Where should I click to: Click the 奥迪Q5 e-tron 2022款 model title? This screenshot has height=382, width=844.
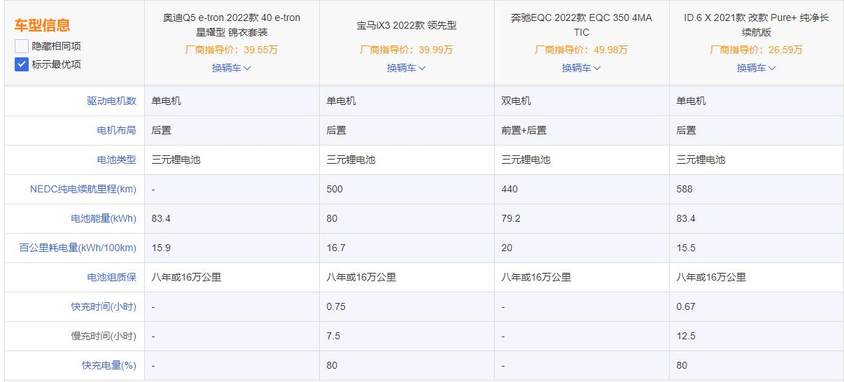click(231, 25)
